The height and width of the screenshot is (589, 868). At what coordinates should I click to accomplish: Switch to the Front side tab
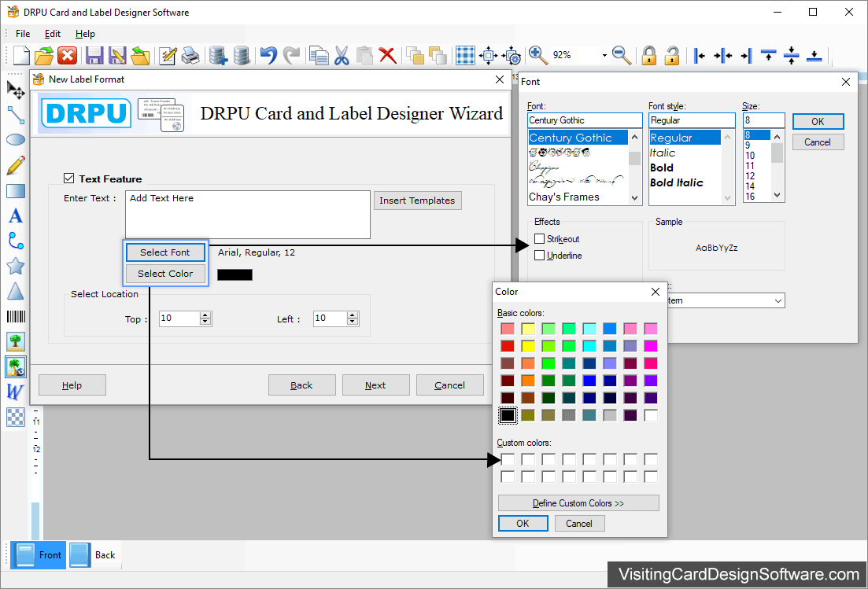click(x=39, y=554)
